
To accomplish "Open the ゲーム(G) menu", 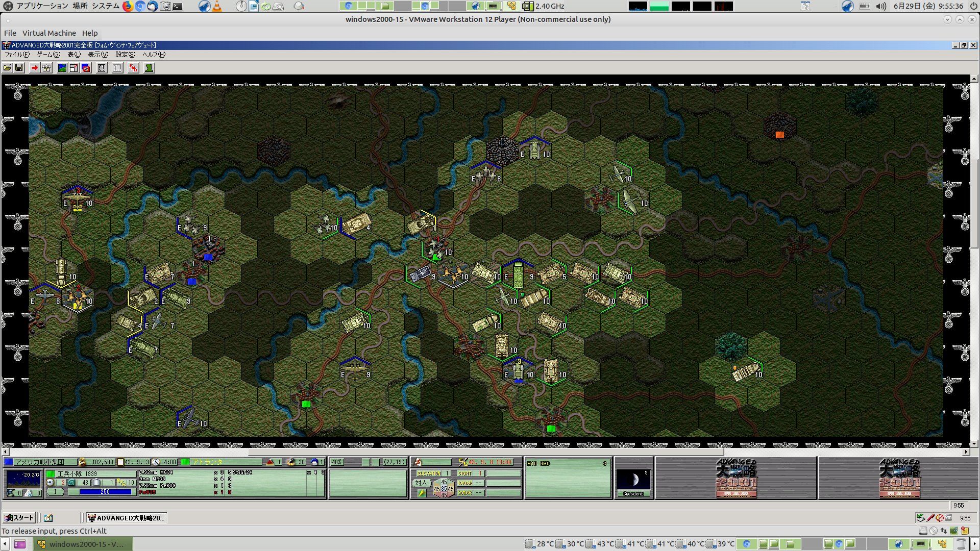I will (x=48, y=55).
